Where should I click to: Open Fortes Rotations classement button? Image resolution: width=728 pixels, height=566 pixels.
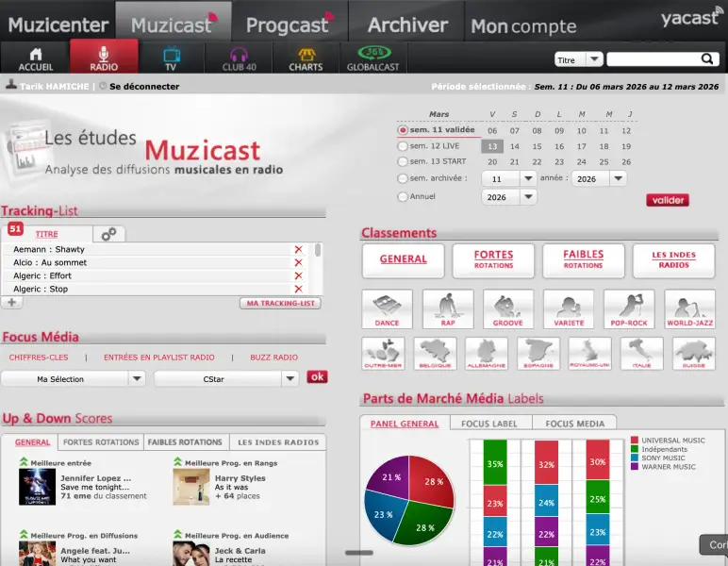[x=493, y=259]
